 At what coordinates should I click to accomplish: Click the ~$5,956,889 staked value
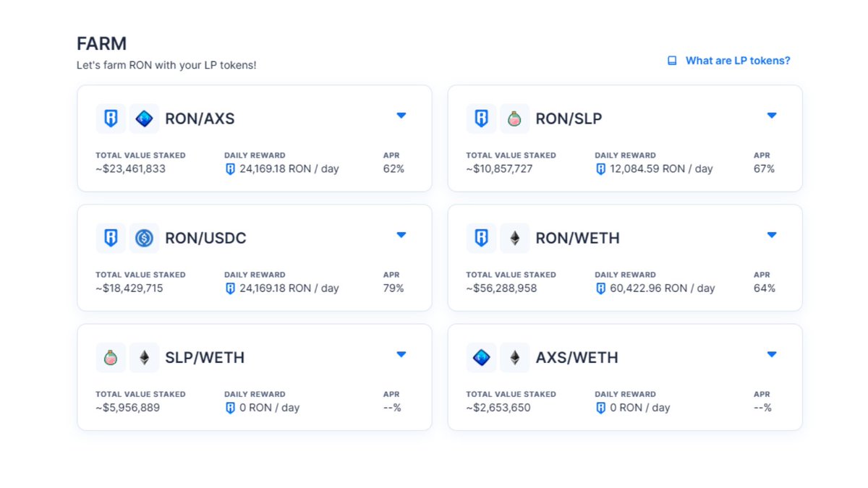pos(127,408)
